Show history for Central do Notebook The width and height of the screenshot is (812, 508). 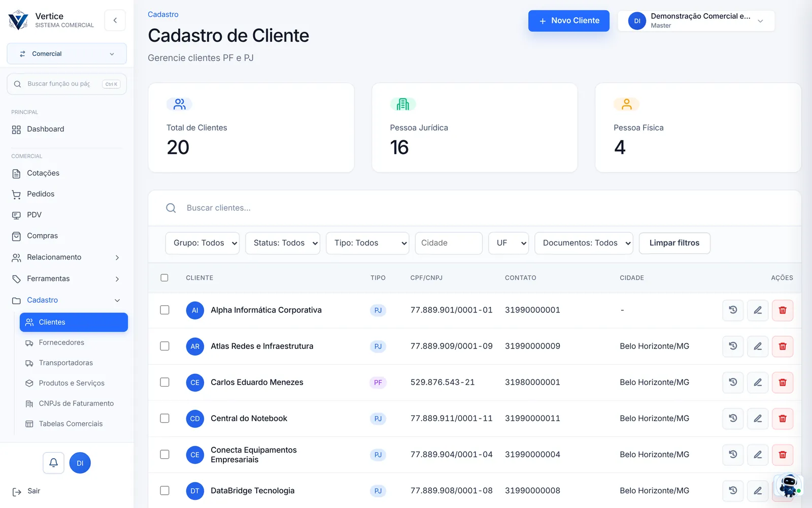(x=733, y=418)
